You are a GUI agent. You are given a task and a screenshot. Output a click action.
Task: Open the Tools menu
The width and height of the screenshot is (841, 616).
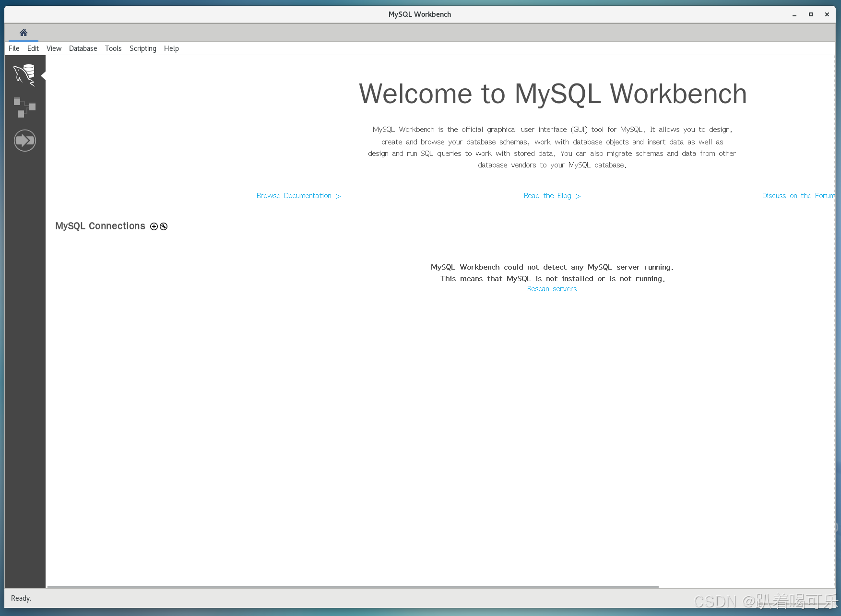113,48
